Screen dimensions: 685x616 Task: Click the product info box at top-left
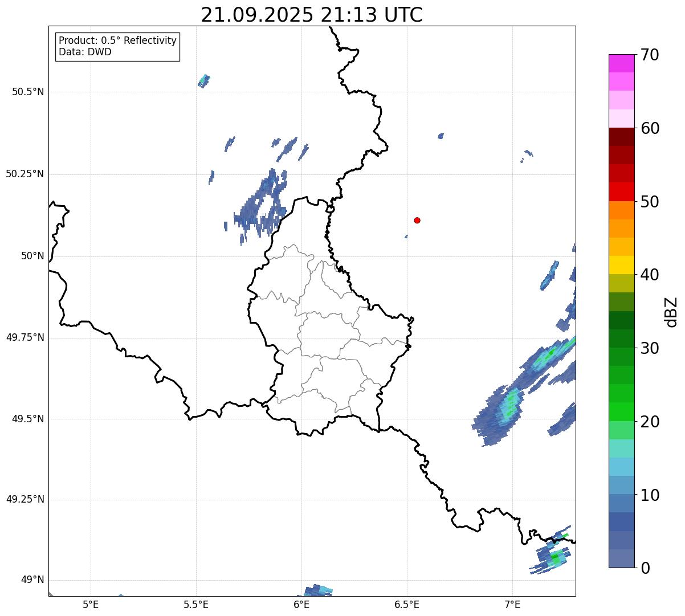point(117,47)
